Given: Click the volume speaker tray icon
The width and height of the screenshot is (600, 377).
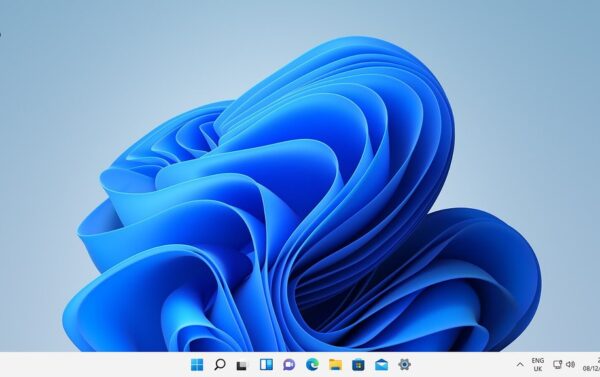Looking at the screenshot, I should point(571,364).
